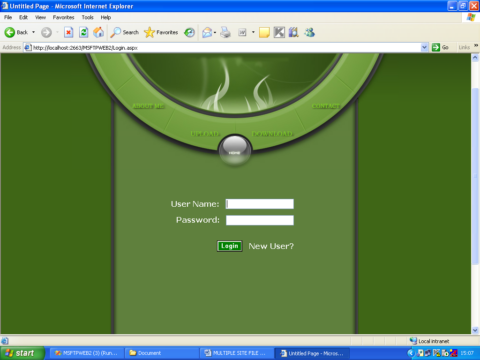480x360 pixels.
Task: Click the address bar URL field
Action: click(227, 48)
